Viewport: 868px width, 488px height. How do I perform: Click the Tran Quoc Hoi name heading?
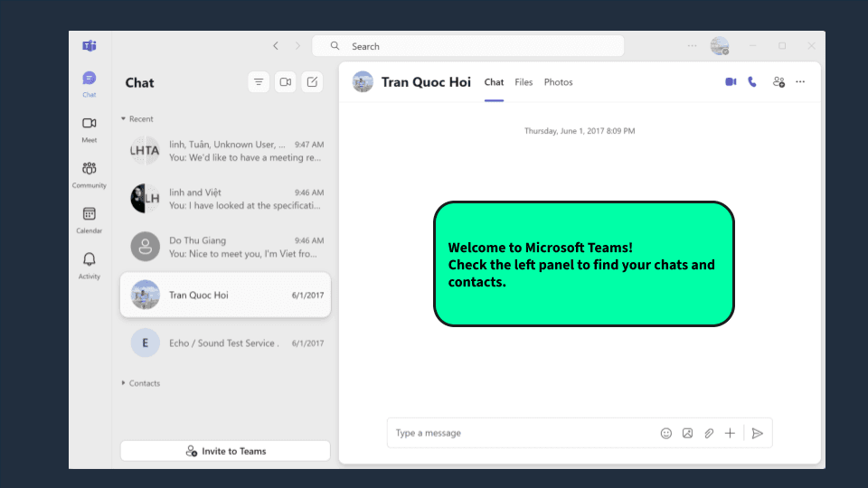(x=426, y=82)
